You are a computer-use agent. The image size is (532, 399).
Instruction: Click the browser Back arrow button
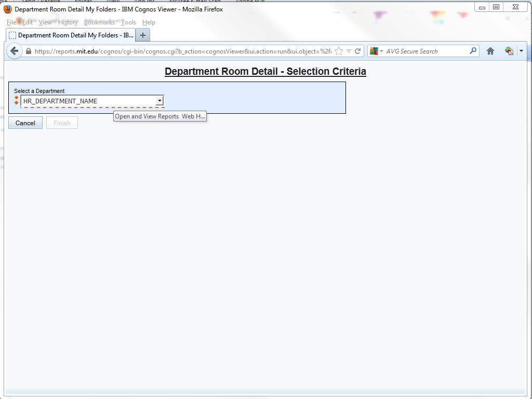[x=15, y=51]
